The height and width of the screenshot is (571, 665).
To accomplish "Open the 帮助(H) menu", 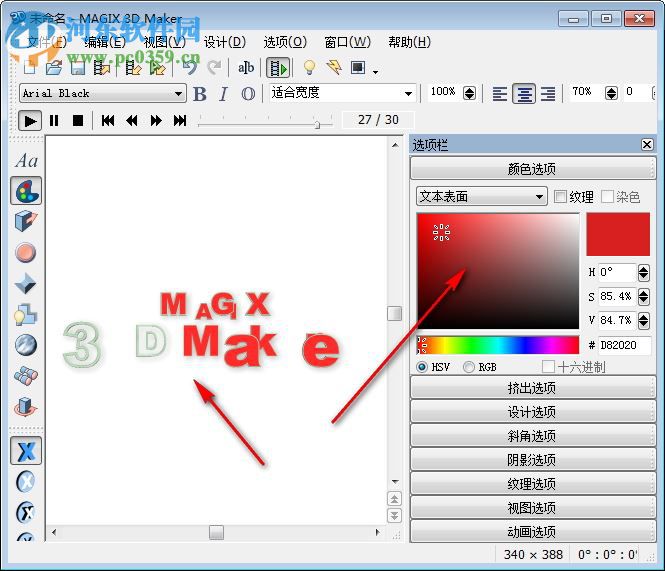I will [409, 42].
